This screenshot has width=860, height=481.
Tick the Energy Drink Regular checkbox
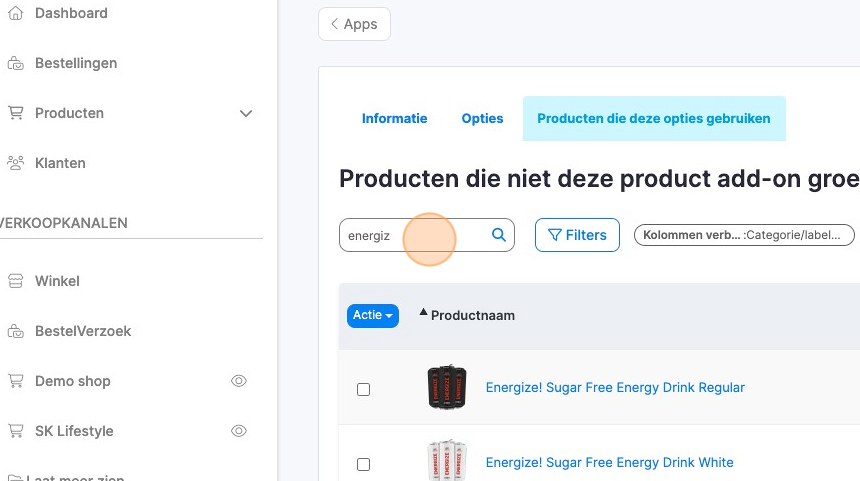point(363,389)
